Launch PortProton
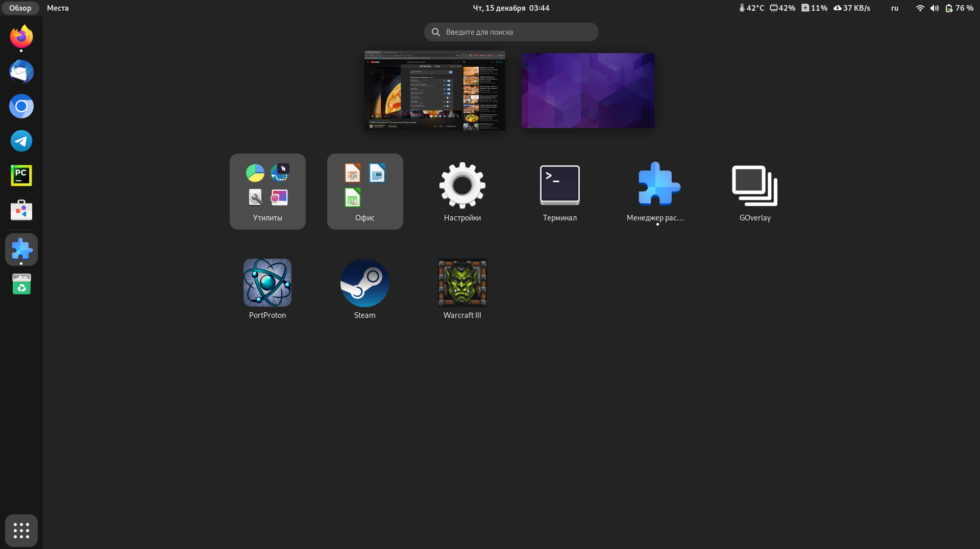The width and height of the screenshot is (980, 549). (x=267, y=289)
